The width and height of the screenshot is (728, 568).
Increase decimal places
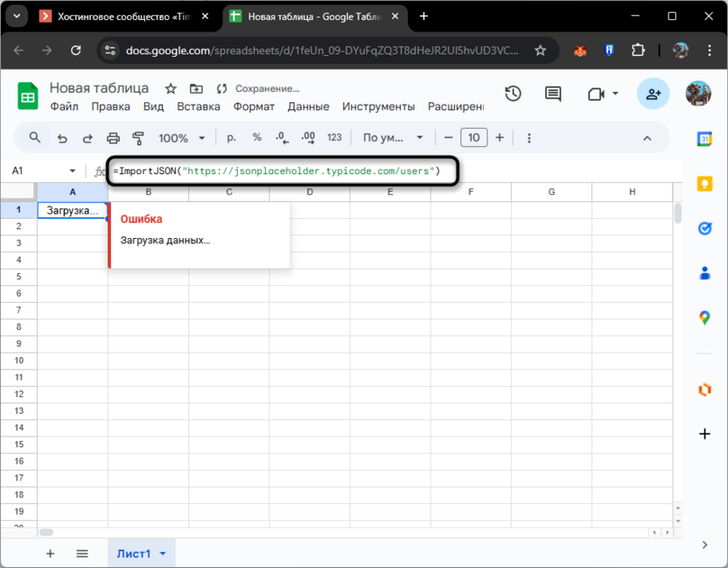tap(307, 137)
